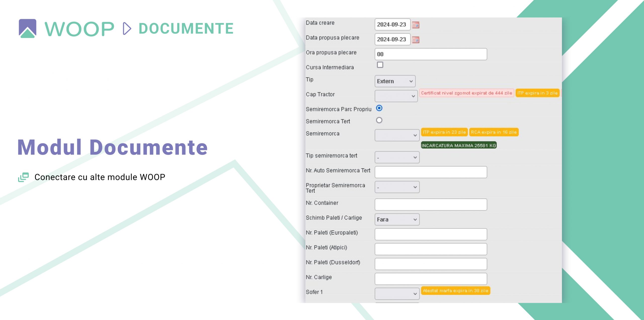Click the Certificat nivel zgomot expirat warning
The width and height of the screenshot is (644, 320).
[x=466, y=93]
